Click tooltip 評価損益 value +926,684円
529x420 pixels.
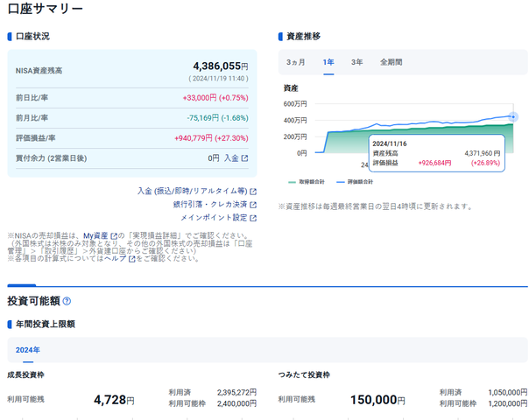point(434,163)
